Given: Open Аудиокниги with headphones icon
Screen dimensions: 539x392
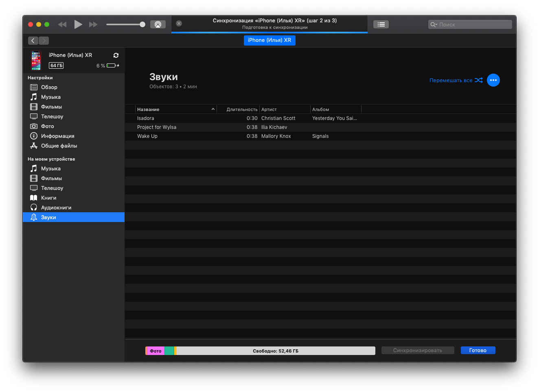Looking at the screenshot, I should click(x=56, y=207).
